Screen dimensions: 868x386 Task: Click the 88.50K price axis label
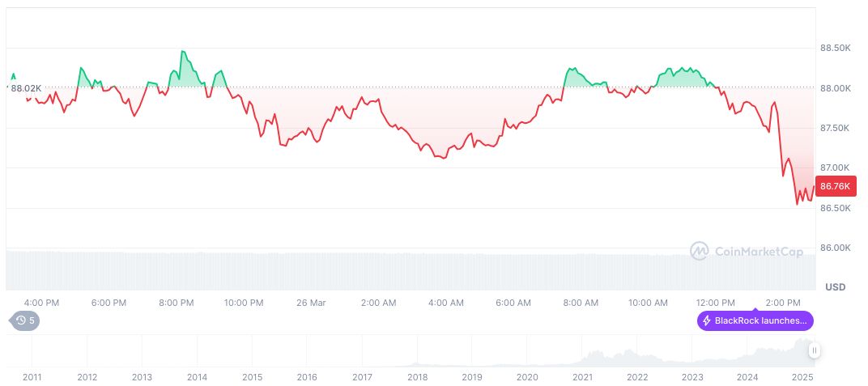pyautogui.click(x=835, y=49)
